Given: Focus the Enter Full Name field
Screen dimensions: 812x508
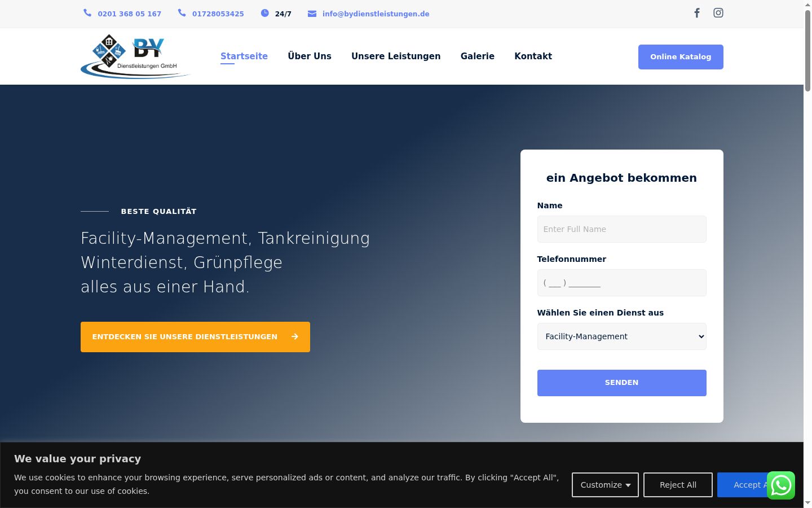Looking at the screenshot, I should [621, 229].
